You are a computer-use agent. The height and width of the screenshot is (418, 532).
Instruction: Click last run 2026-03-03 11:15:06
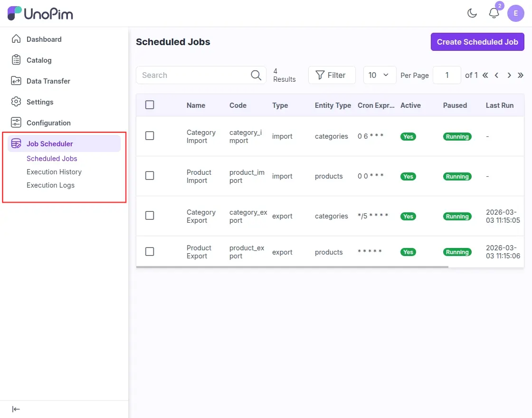tap(503, 252)
